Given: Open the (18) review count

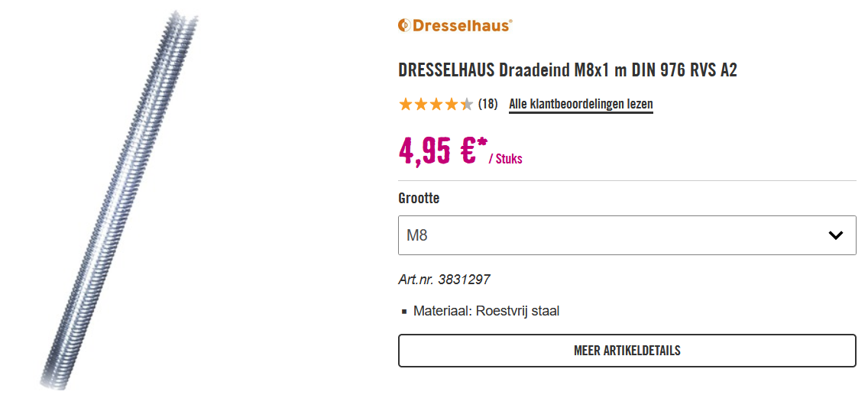Looking at the screenshot, I should coord(487,104).
